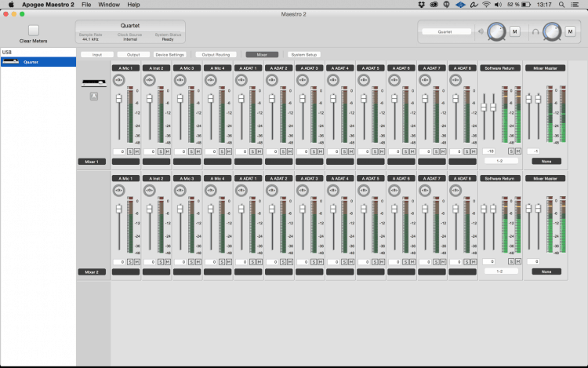Mute the A ADAT 1 channel in Mixer 1
Image resolution: width=588 pixels, height=368 pixels.
pos(260,151)
